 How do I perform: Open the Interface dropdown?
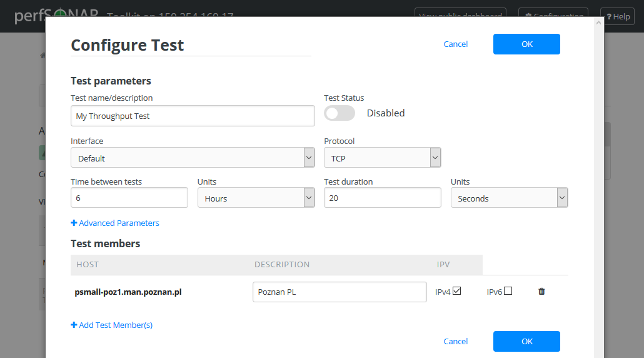[193, 158]
